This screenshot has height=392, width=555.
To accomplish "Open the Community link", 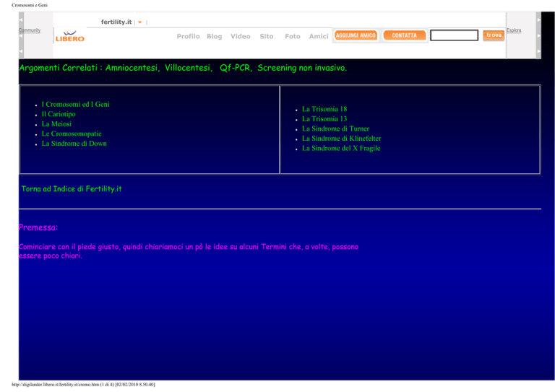I will point(30,30).
